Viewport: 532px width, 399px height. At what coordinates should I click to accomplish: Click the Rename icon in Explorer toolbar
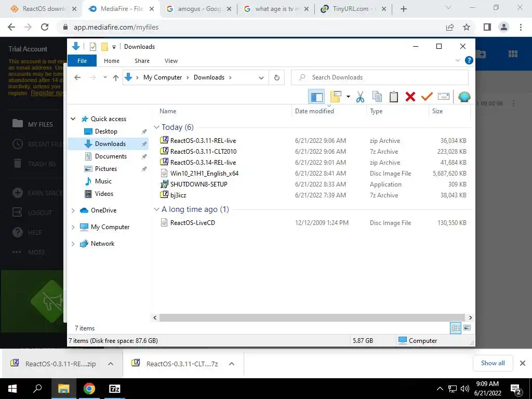[444, 97]
